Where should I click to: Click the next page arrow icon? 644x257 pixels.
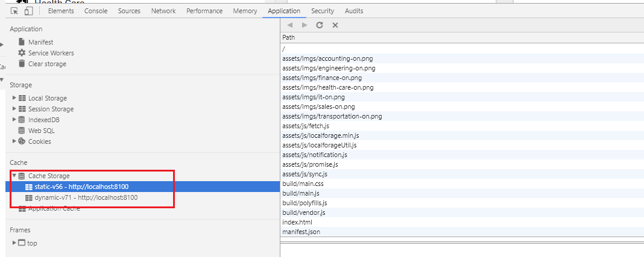(x=305, y=25)
